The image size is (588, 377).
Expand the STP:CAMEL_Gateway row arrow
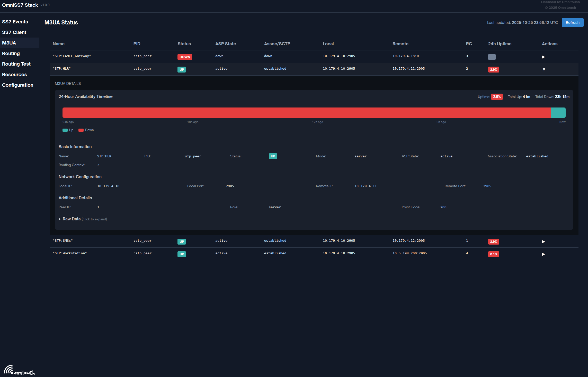tap(543, 57)
